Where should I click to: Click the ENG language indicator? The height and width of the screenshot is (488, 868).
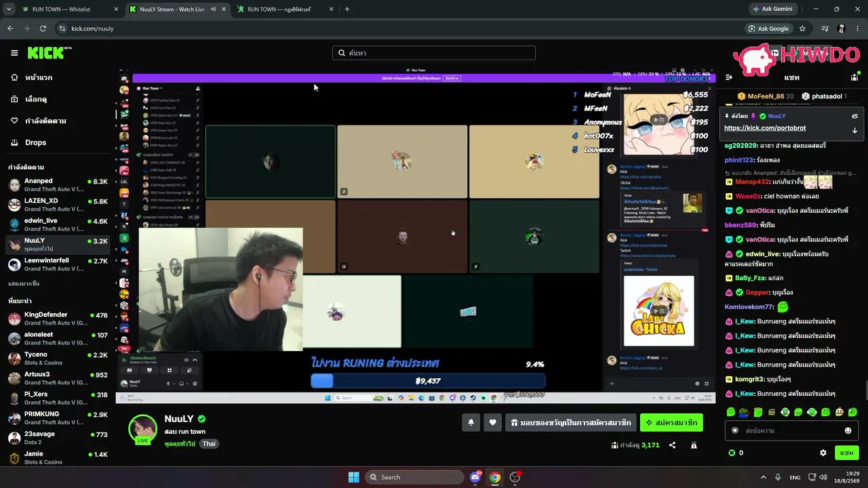pos(795,477)
